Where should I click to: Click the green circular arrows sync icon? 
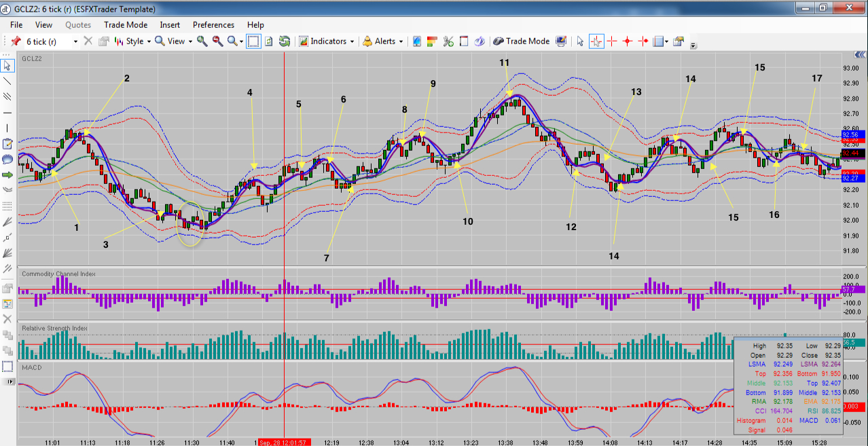[x=285, y=41]
